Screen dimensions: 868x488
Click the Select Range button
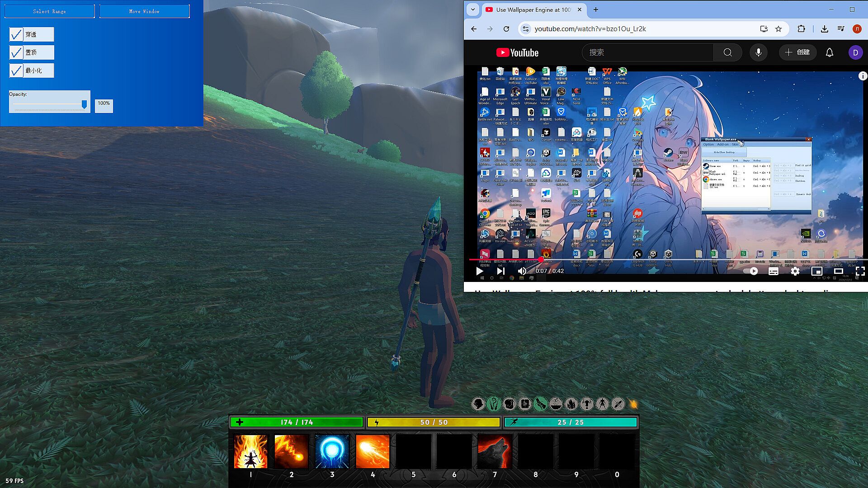click(x=49, y=11)
